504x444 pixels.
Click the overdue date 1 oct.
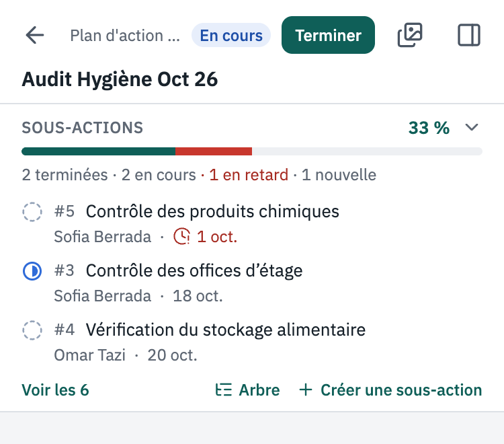click(x=217, y=237)
